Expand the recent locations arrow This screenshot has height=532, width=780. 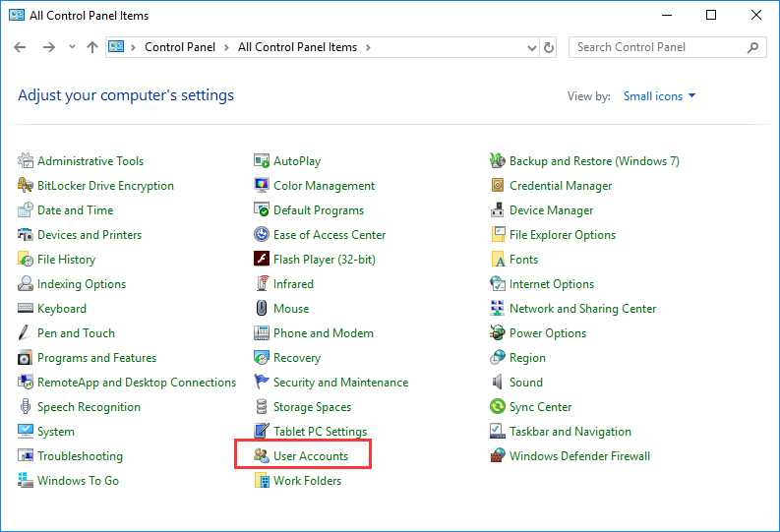coord(72,47)
